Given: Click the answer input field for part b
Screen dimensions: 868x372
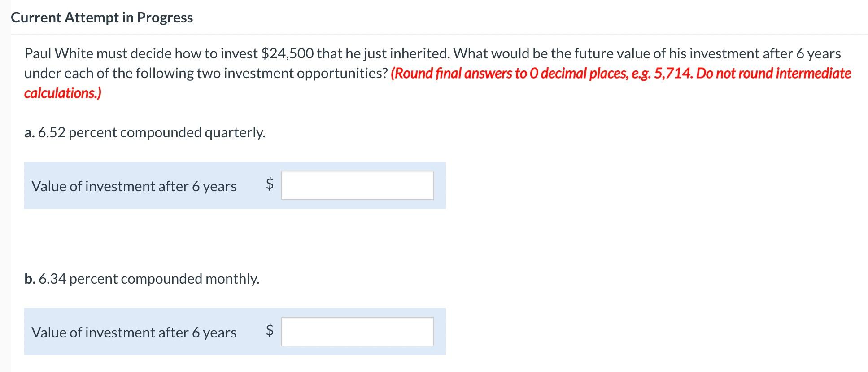Looking at the screenshot, I should (357, 332).
